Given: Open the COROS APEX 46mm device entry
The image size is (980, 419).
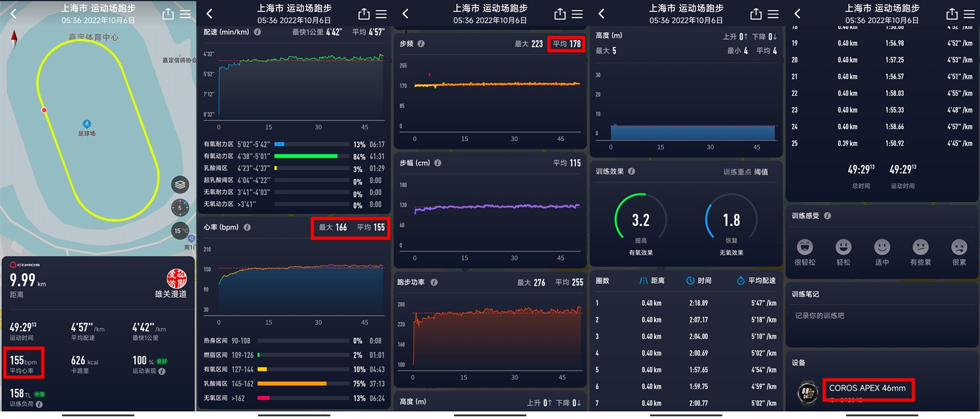Looking at the screenshot, I should [867, 389].
